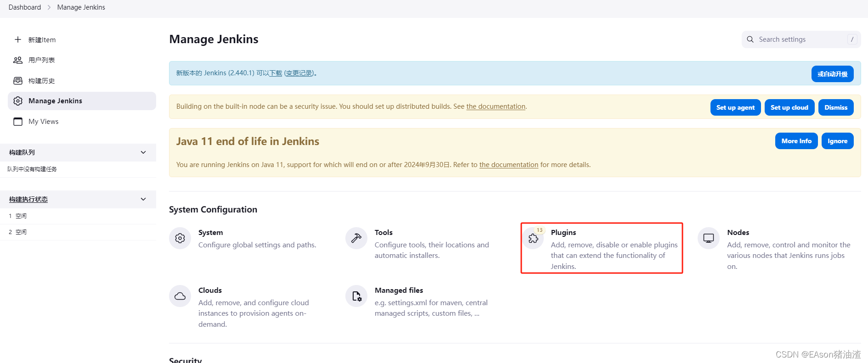
Task: Open the Tools configuration title
Action: tap(383, 233)
